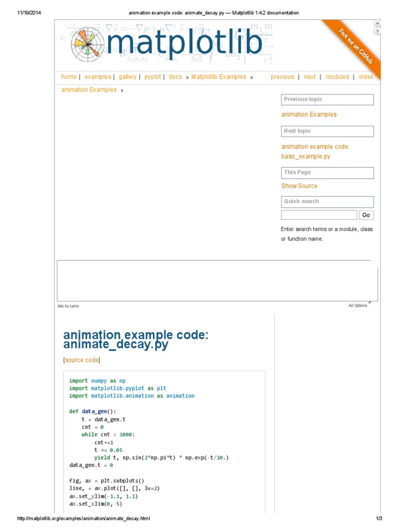Click the page URL in the footer
The image size is (399, 532).
84,518
